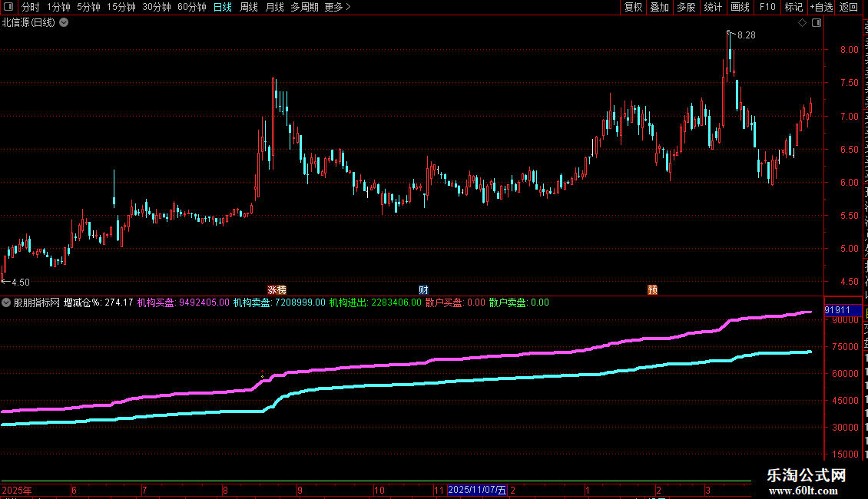This screenshot has height=499, width=868.
Task: Expand the 更多 periods menu
Action: 337,7
